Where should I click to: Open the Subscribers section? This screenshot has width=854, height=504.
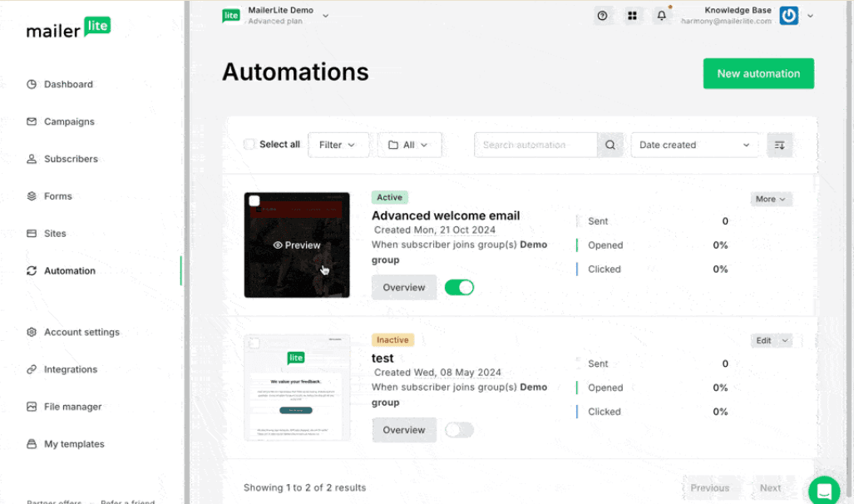[71, 159]
